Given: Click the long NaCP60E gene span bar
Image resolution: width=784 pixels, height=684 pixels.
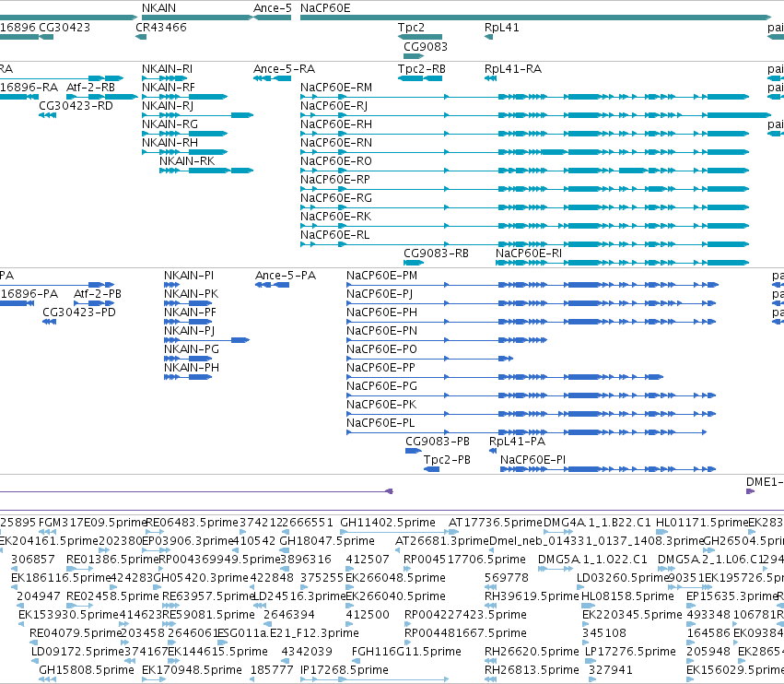Looking at the screenshot, I should coord(535,18).
